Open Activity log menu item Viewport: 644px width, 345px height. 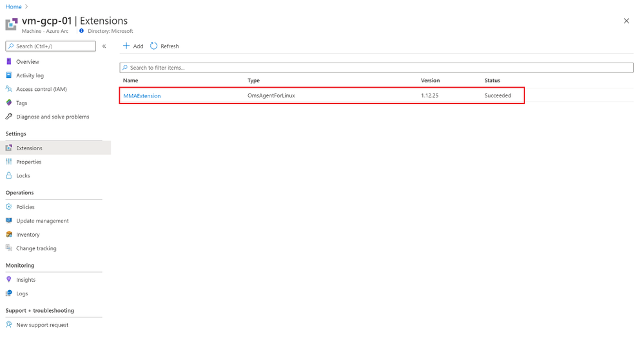[x=30, y=75]
